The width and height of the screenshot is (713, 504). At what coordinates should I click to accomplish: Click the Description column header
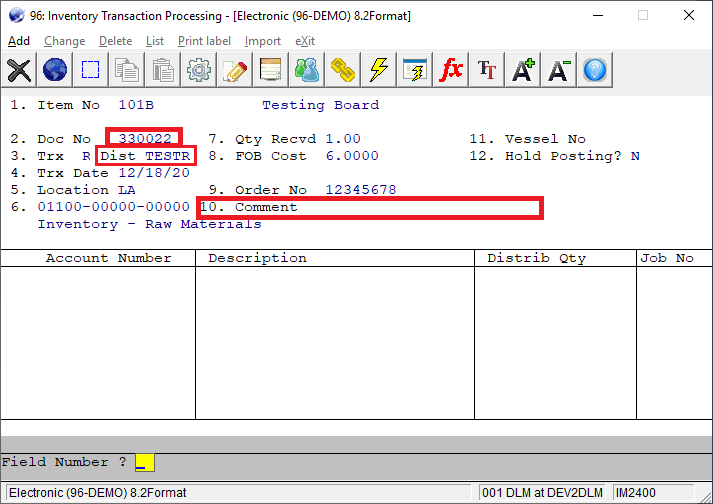tap(257, 258)
